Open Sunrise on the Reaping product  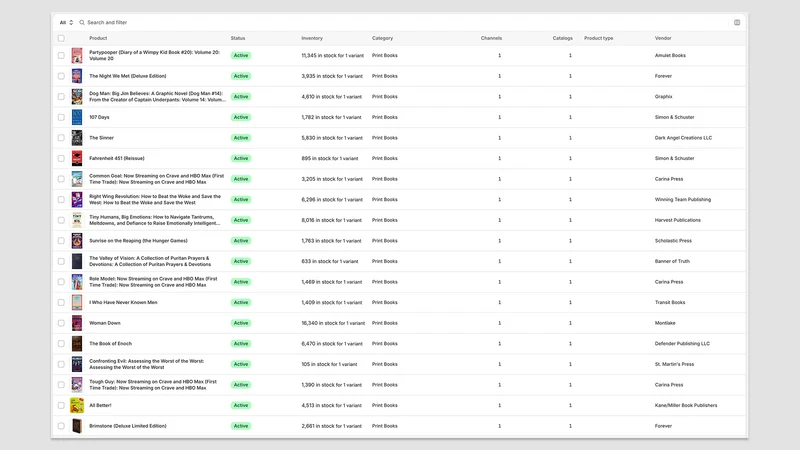(138, 241)
